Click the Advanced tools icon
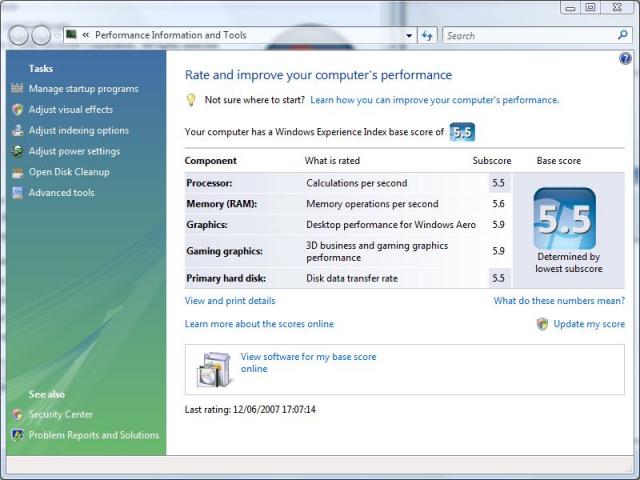This screenshot has width=640, height=480. (x=17, y=193)
